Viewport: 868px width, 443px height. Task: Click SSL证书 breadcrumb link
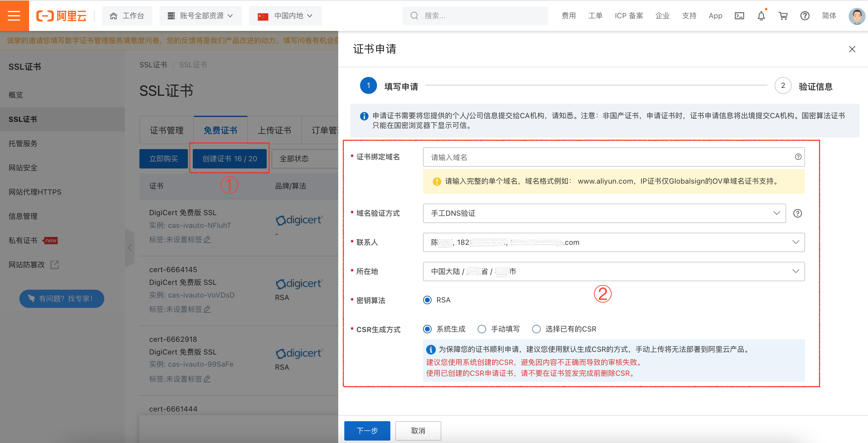pos(153,65)
